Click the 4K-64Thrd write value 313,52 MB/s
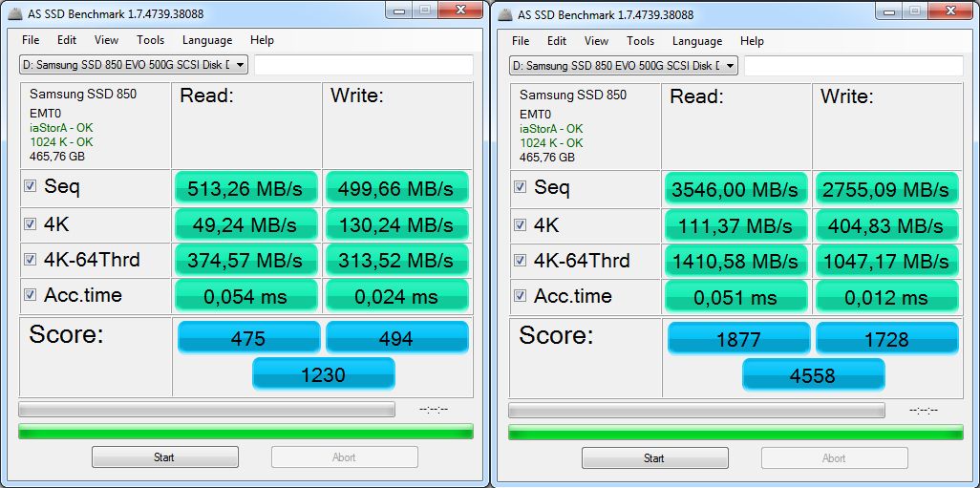 [x=397, y=260]
